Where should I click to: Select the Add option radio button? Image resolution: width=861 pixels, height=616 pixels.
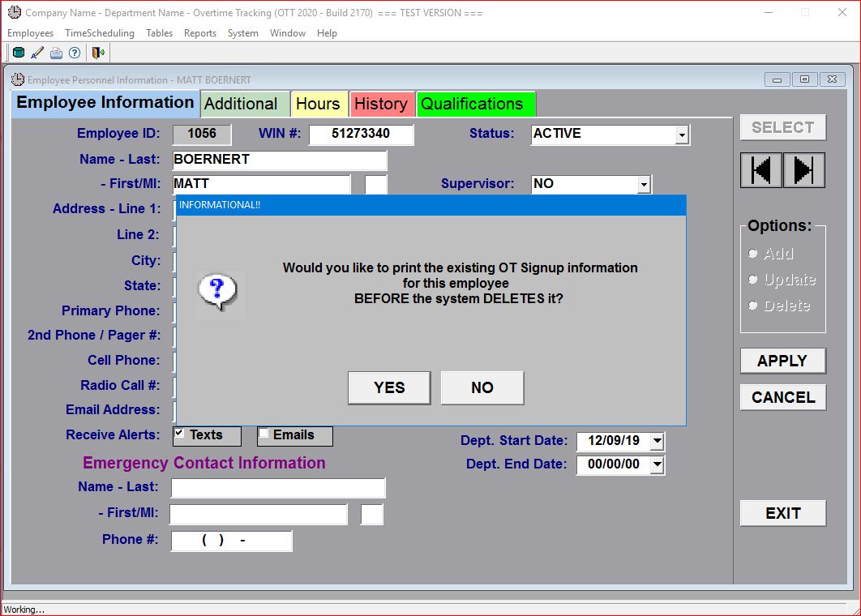753,254
